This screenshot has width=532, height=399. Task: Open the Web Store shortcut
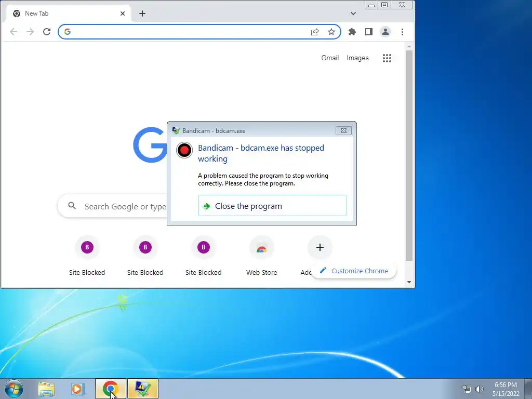(x=262, y=256)
